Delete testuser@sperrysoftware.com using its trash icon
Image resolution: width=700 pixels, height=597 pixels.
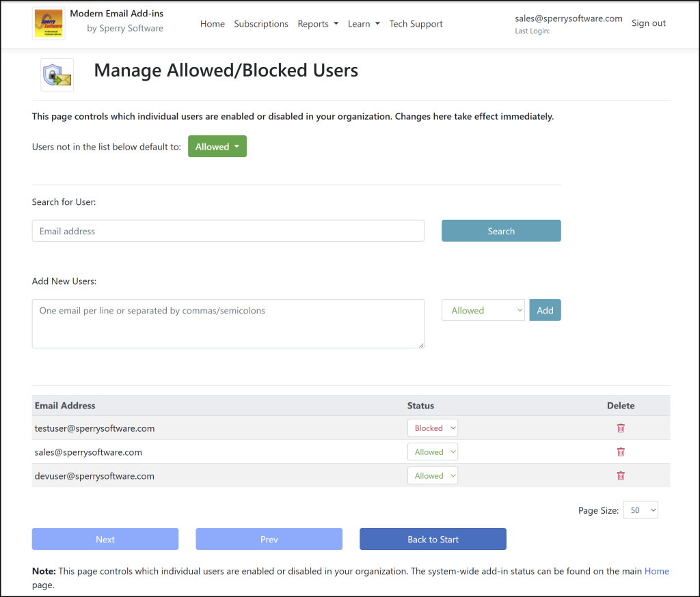tap(620, 428)
